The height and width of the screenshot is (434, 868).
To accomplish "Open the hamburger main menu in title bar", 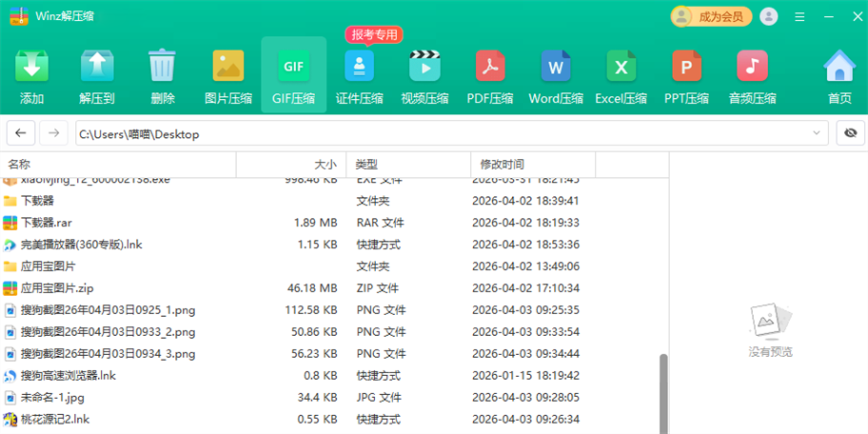I will [799, 16].
